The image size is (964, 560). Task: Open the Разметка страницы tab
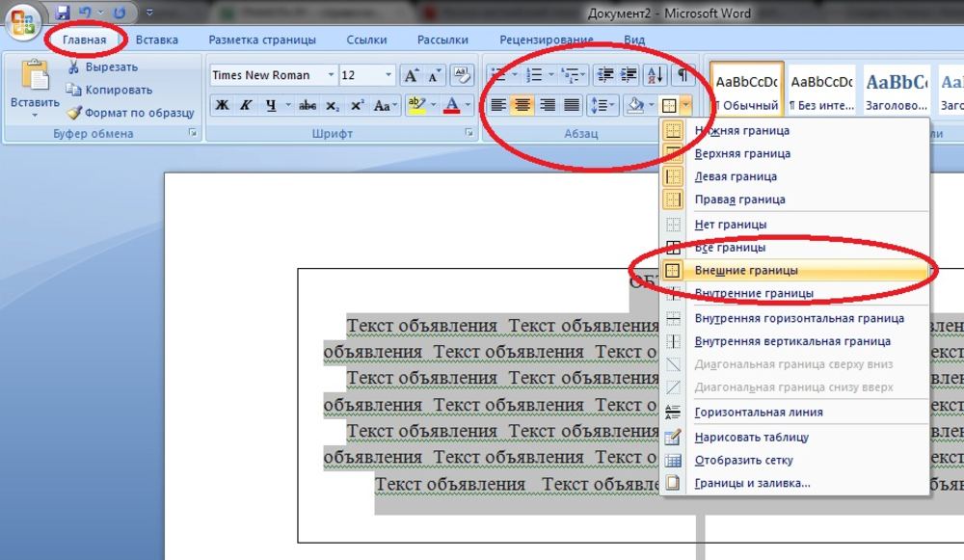(x=262, y=40)
